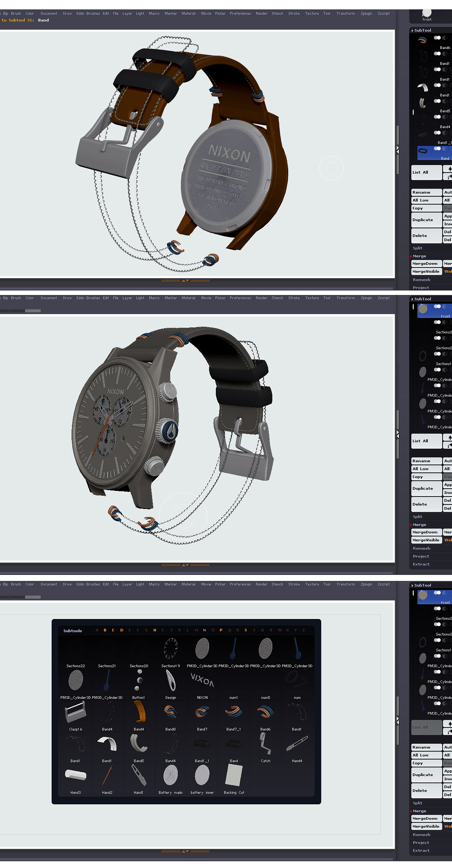Click List All button in top screenshot
The image size is (452, 868).
click(x=426, y=172)
